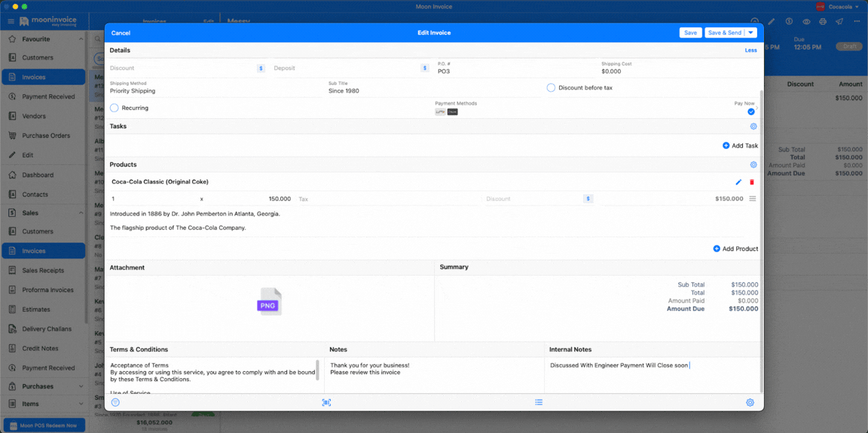Enable the Discount before tax option

(551, 87)
